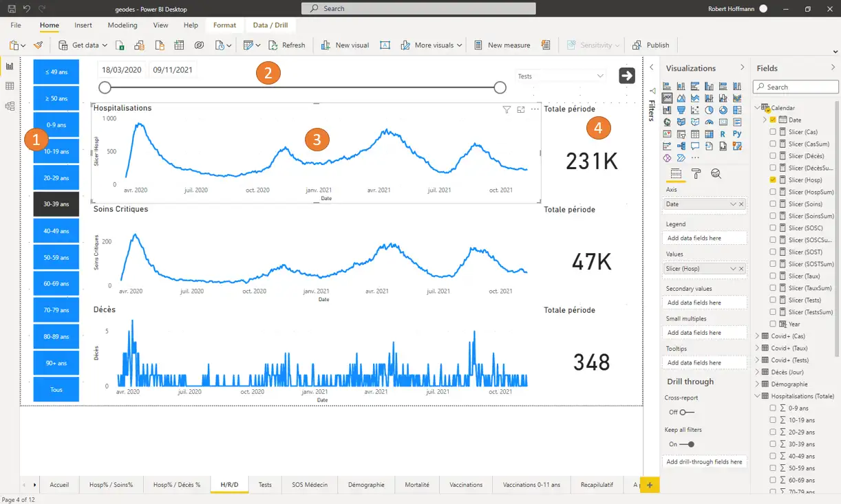Switch to the Tests page tab
Screen dimensions: 841x504
tap(265, 485)
